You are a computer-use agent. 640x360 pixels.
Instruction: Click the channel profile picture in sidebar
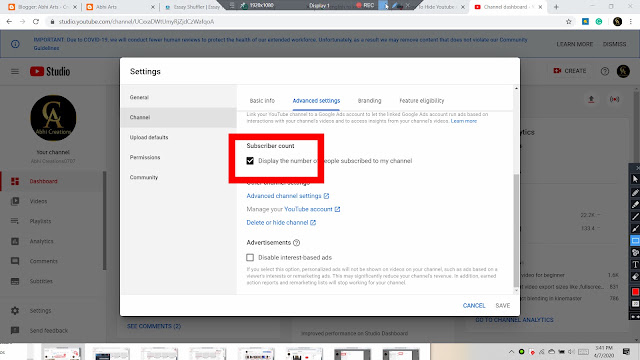click(x=53, y=118)
